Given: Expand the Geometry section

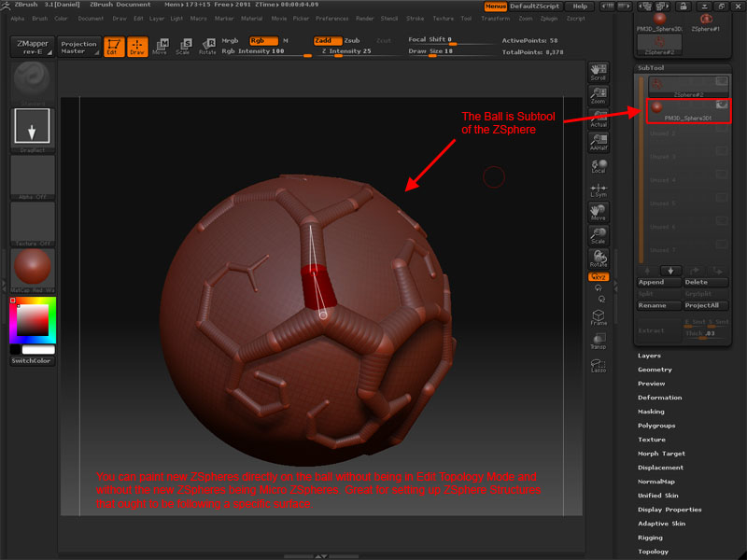Looking at the screenshot, I should (655, 370).
